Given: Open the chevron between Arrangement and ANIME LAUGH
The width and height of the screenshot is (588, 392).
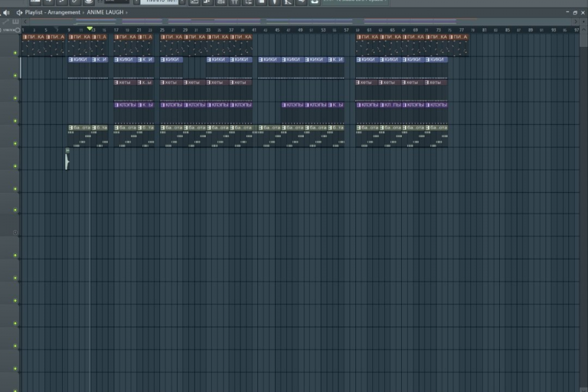Looking at the screenshot, I should click(83, 12).
